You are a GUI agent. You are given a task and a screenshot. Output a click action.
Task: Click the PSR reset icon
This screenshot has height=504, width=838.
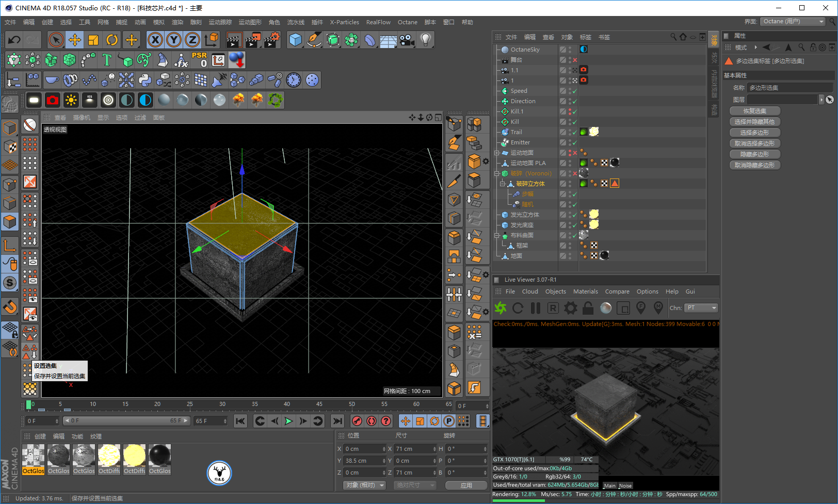pyautogui.click(x=199, y=60)
